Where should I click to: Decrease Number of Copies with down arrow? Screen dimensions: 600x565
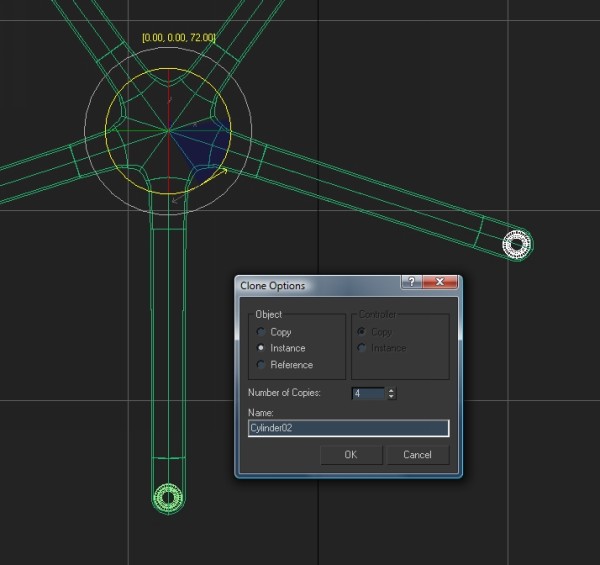[391, 396]
